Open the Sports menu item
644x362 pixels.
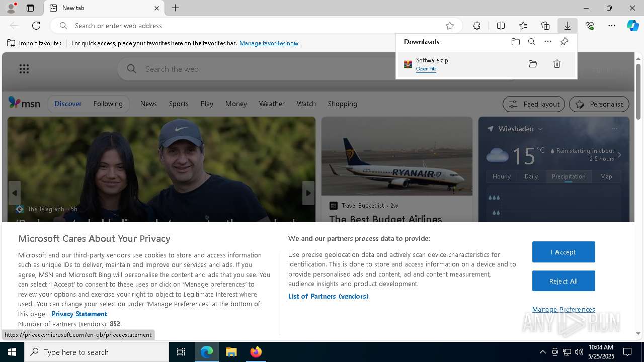(x=179, y=104)
